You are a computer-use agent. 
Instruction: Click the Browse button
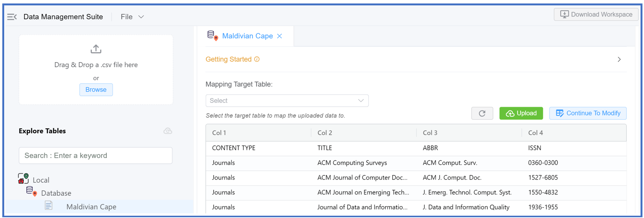click(x=96, y=90)
